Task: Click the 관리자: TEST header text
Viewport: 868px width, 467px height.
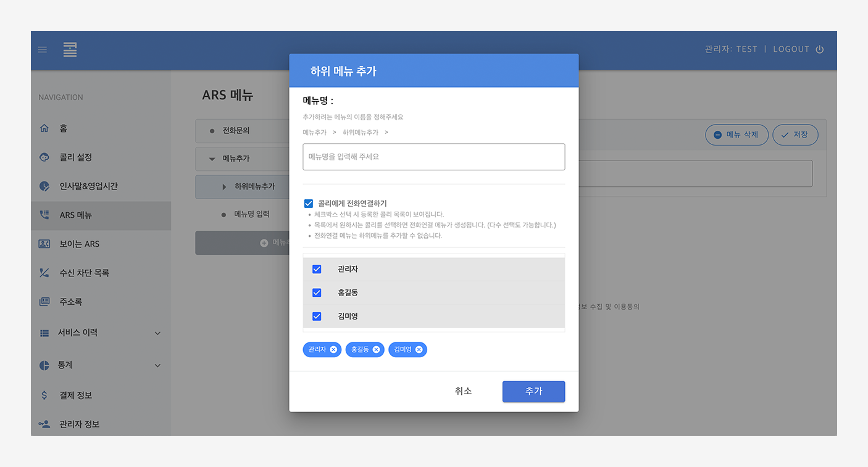Action: (731, 49)
